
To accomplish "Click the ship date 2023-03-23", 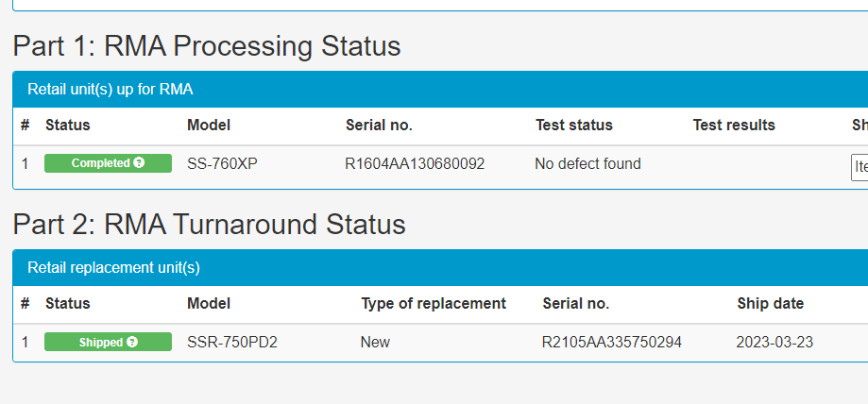I will pos(774,343).
